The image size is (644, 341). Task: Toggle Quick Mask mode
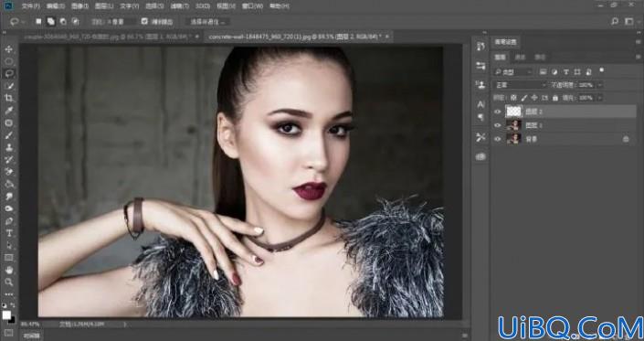8,333
